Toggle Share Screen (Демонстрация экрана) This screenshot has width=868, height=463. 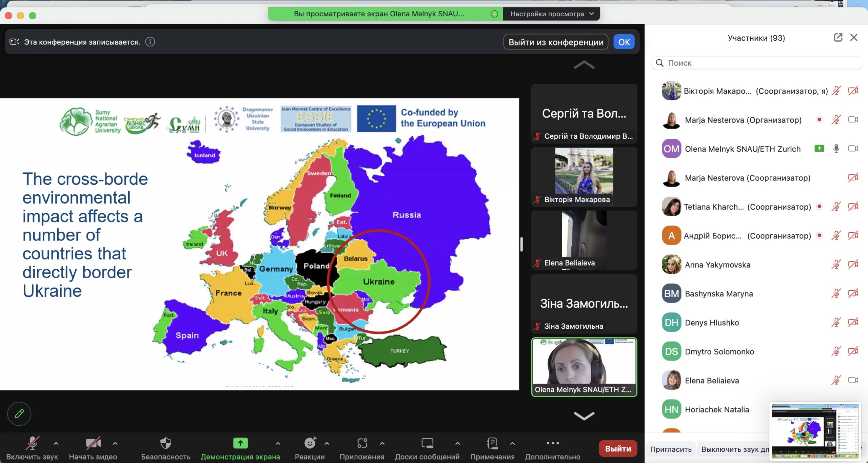point(240,443)
